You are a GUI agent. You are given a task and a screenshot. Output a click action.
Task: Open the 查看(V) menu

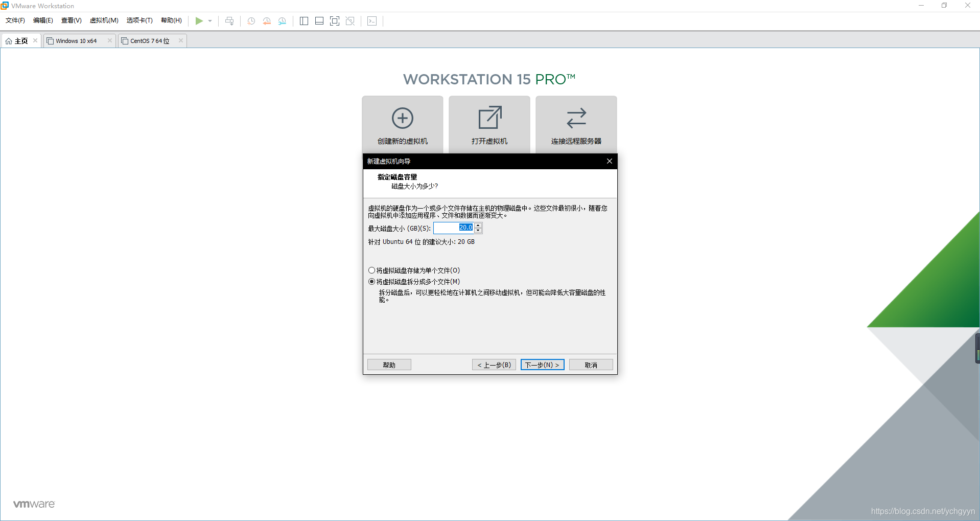click(x=72, y=20)
